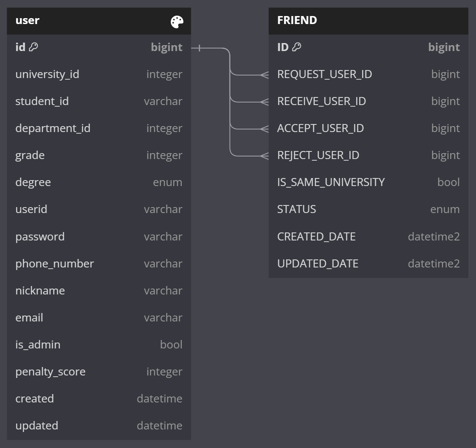
Task: Select the CREATED_DATE column row
Action: 368,237
